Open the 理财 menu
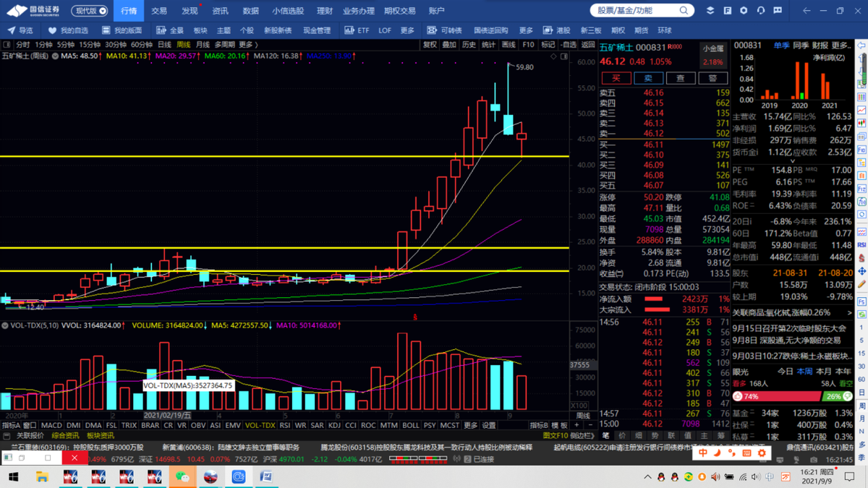Screen dimensions: 868x488 [325, 11]
